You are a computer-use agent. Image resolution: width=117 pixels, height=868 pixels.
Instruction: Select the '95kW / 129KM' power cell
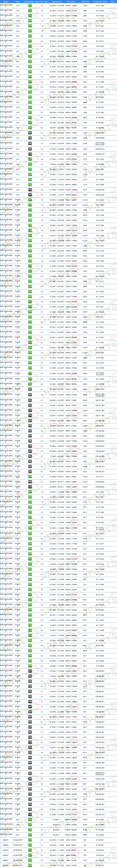71,477
